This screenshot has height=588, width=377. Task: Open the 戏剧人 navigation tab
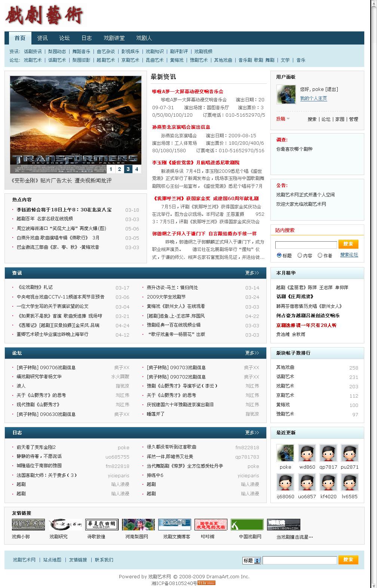(144, 38)
